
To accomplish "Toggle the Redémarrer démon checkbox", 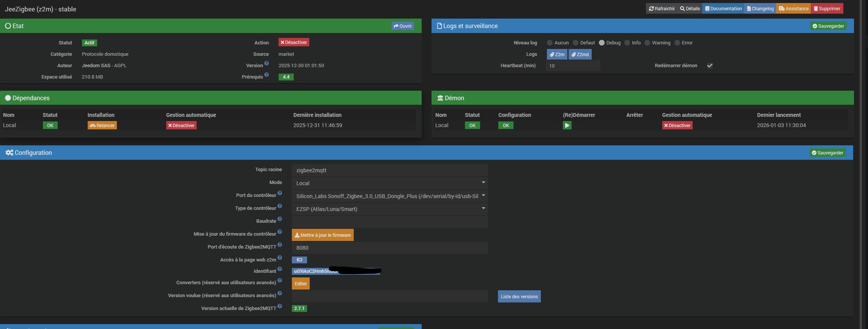I will pyautogui.click(x=710, y=66).
